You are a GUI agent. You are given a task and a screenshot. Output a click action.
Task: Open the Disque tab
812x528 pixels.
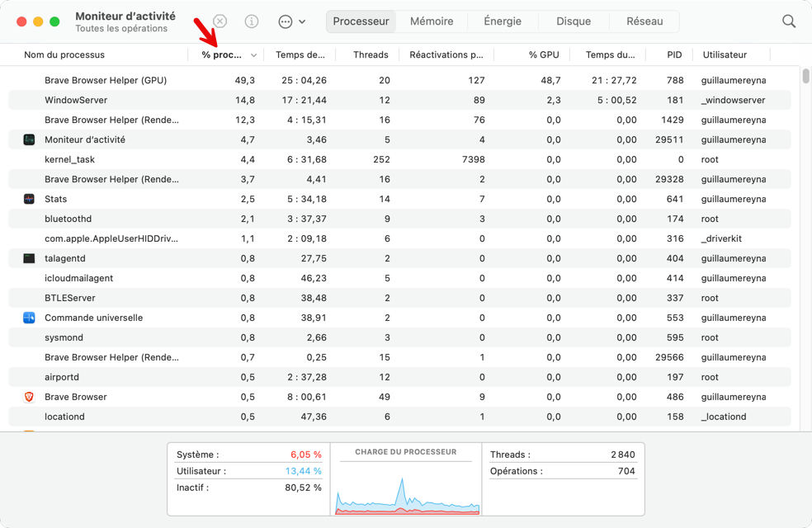574,21
